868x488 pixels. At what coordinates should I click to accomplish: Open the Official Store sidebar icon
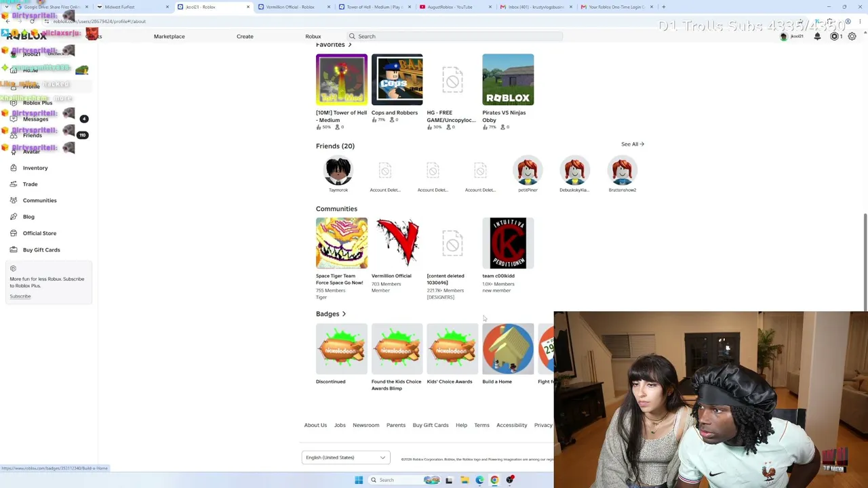coord(14,233)
